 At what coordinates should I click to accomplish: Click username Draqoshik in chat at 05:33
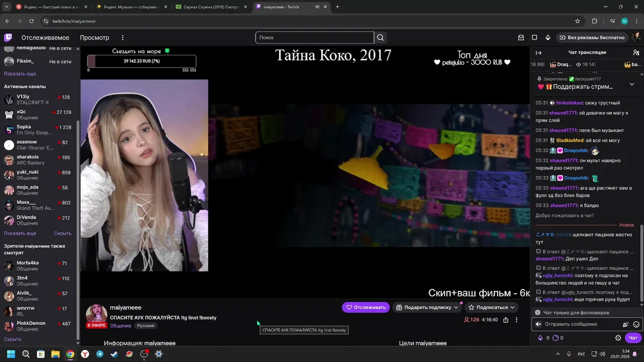pos(576,178)
